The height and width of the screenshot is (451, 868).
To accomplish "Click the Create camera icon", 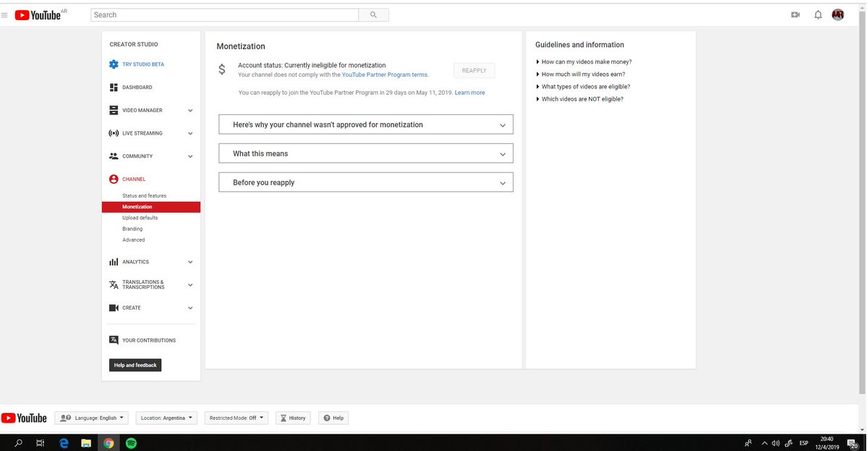I will click(114, 308).
